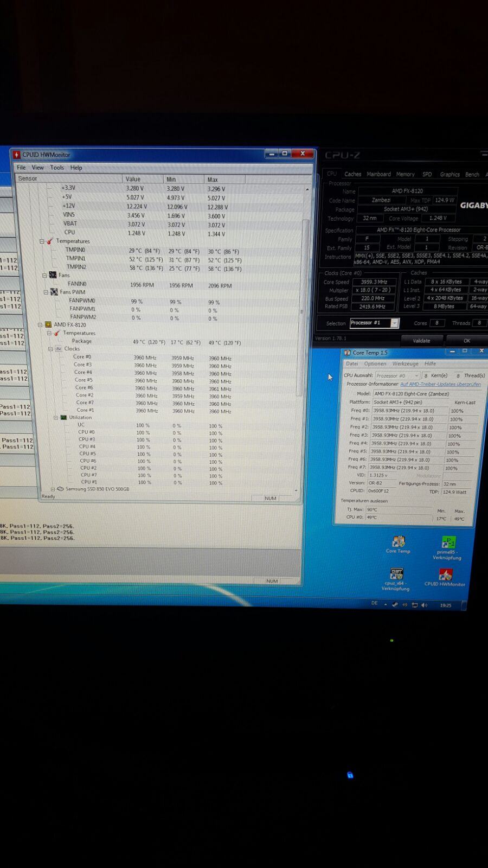Collapse the AMD FX-8120 node

40,324
